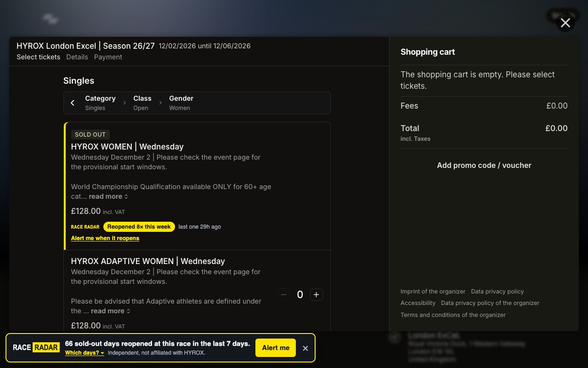
Task: Switch to the Select tickets step
Action: (x=39, y=57)
